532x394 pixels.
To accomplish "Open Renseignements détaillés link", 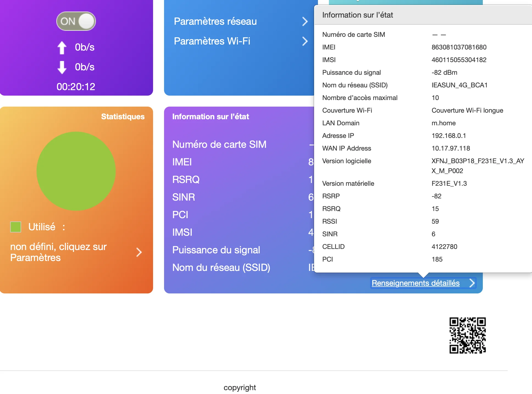I will [415, 283].
